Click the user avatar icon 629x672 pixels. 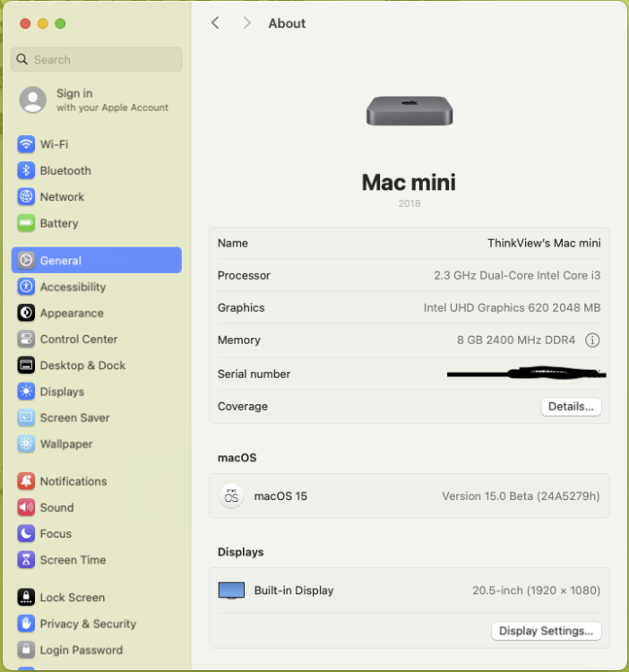tap(33, 99)
